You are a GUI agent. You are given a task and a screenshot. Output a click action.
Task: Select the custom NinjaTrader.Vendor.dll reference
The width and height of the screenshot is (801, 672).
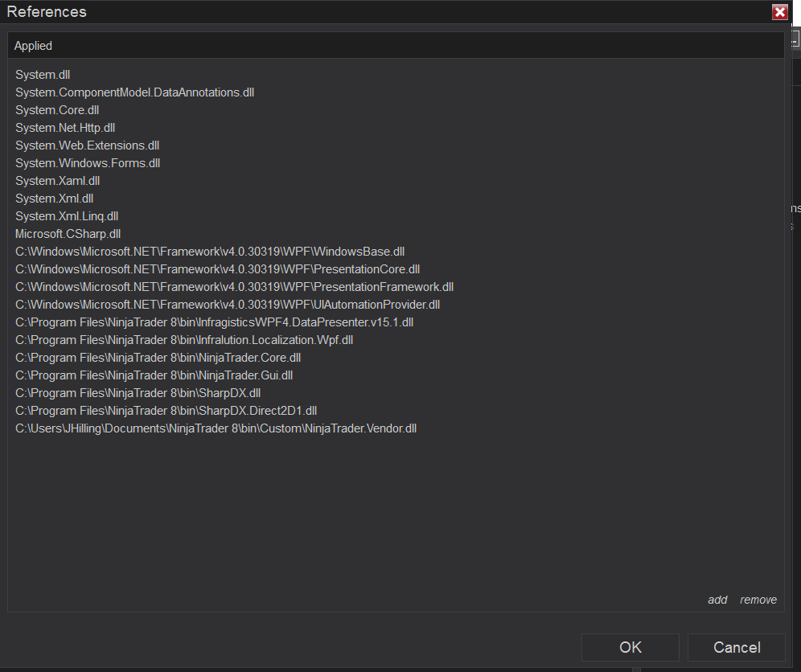[215, 428]
